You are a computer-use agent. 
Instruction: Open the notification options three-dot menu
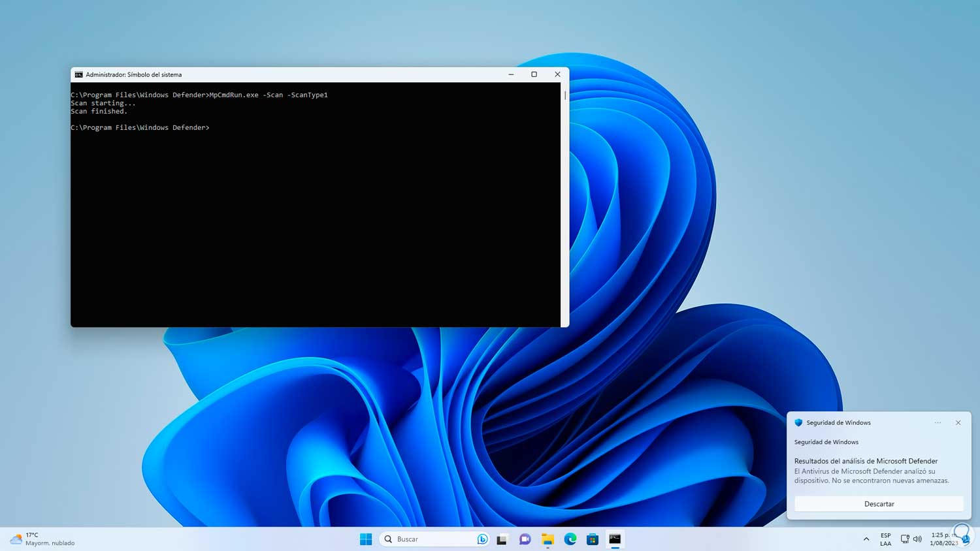click(938, 423)
